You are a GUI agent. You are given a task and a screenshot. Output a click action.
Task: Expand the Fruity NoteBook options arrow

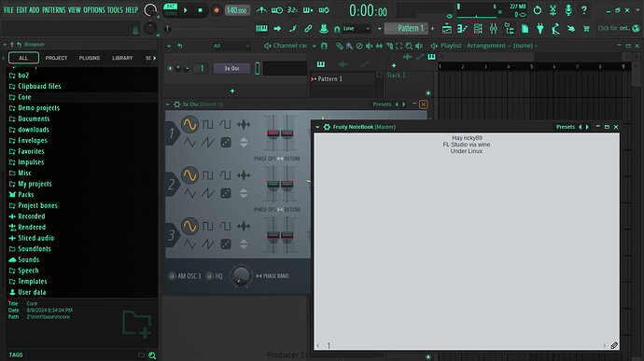(x=317, y=127)
